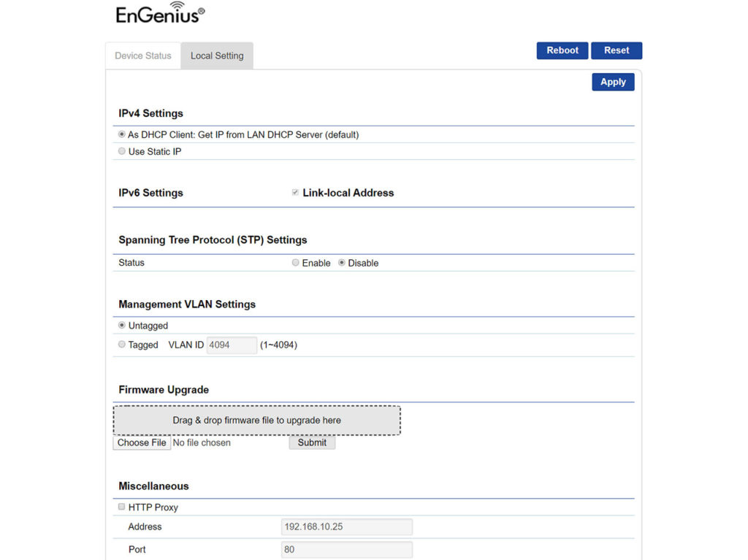This screenshot has height=560, width=748.
Task: Click the proxy Port field
Action: (x=346, y=549)
